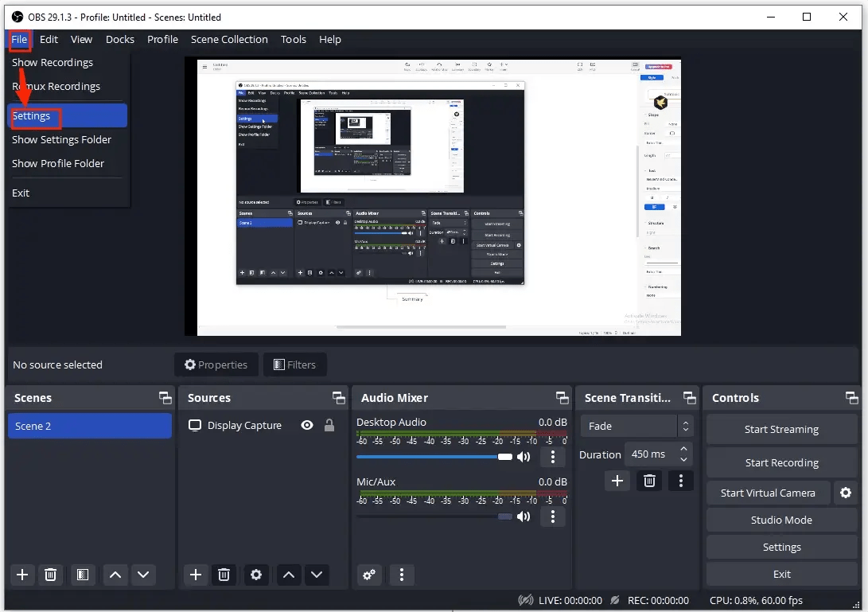Lock the Display Capture source
868x612 pixels.
tap(329, 425)
